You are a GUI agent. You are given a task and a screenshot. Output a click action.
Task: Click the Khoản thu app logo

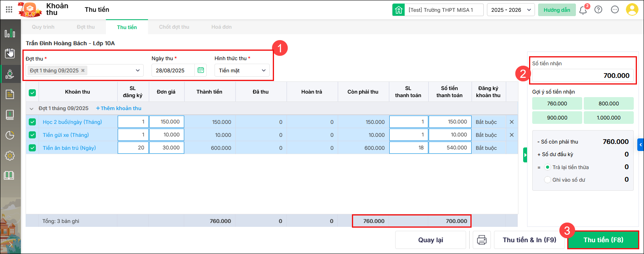(30, 9)
